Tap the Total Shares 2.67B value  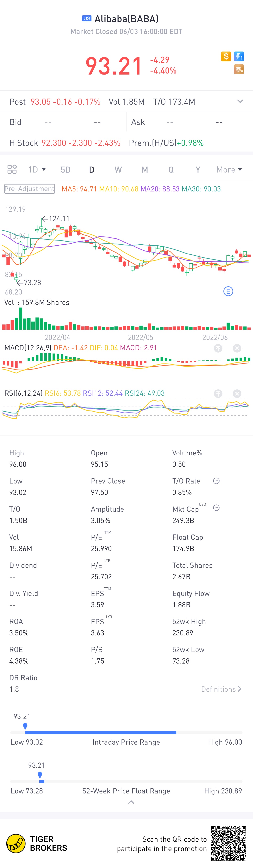pos(181,577)
